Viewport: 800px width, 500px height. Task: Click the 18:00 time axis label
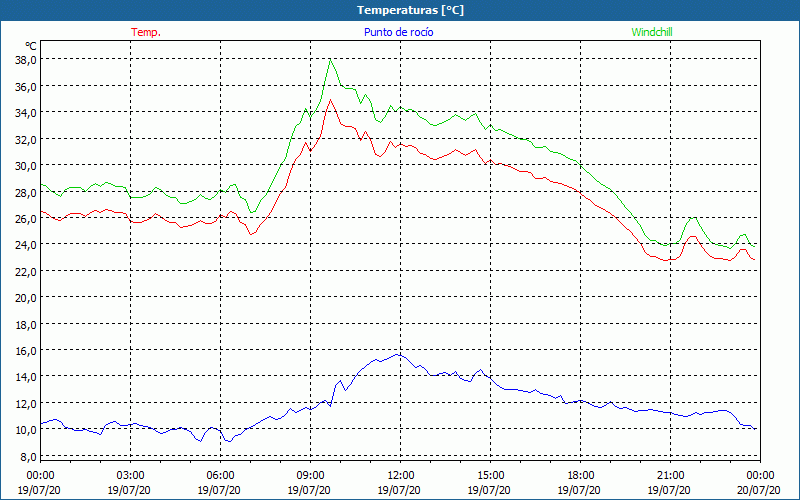pyautogui.click(x=581, y=476)
